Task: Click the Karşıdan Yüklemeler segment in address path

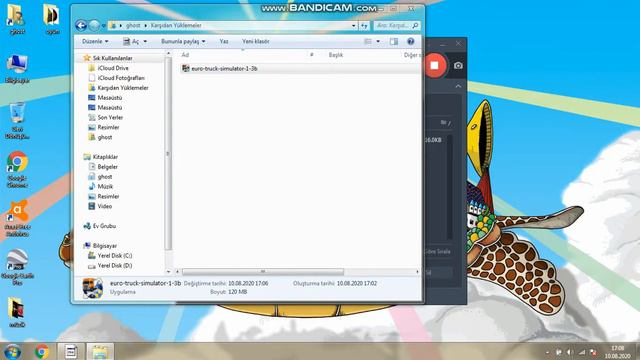Action: click(176, 26)
